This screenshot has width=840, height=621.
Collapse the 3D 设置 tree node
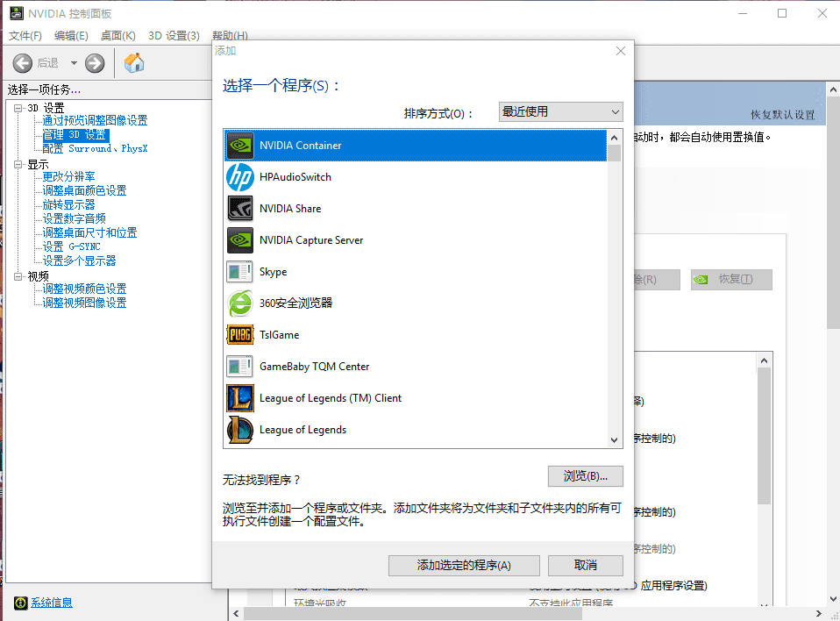[x=18, y=108]
